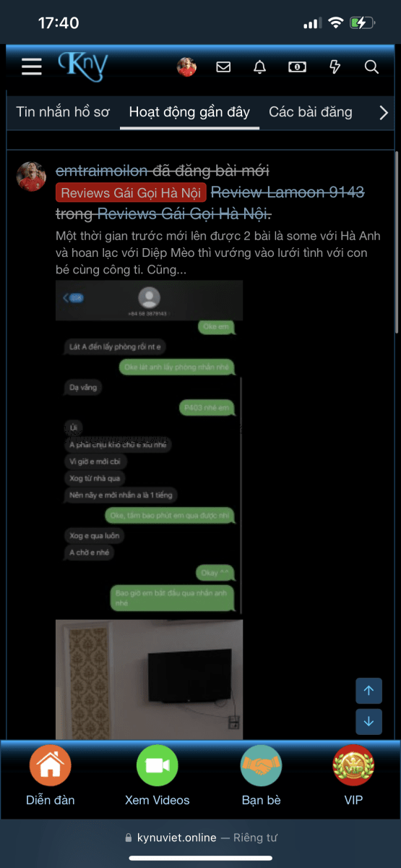401x868 pixels.
Task: Open the lightning bolt what's new icon
Action: click(x=335, y=67)
